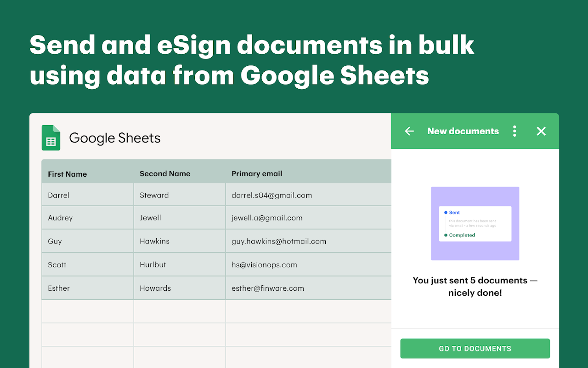Click the GO TO DOCUMENTS button

475,349
